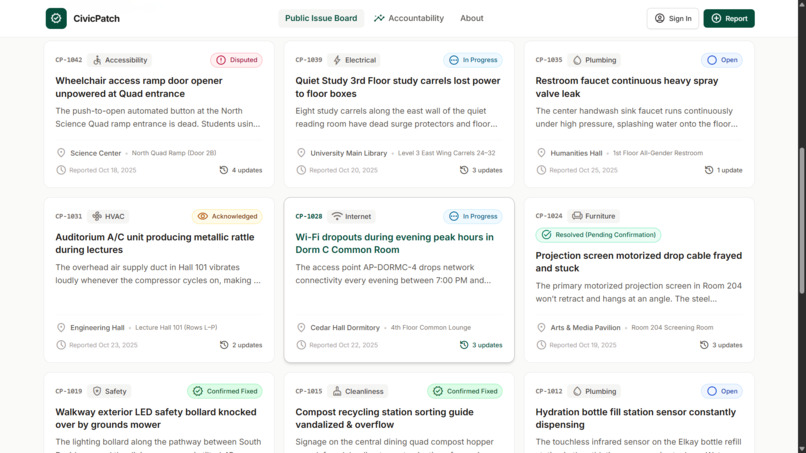806x453 pixels.
Task: Click the Open status badge on CP-1012
Action: coord(722,391)
